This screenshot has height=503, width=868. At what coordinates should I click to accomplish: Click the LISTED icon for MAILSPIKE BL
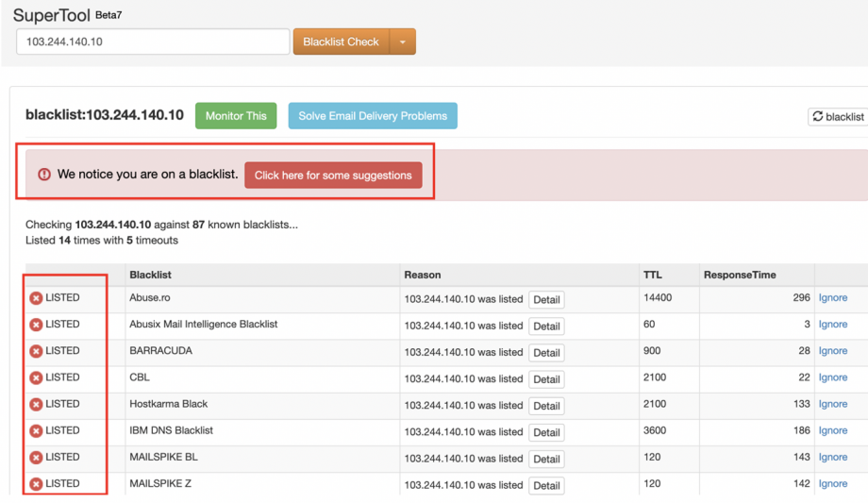(x=36, y=458)
